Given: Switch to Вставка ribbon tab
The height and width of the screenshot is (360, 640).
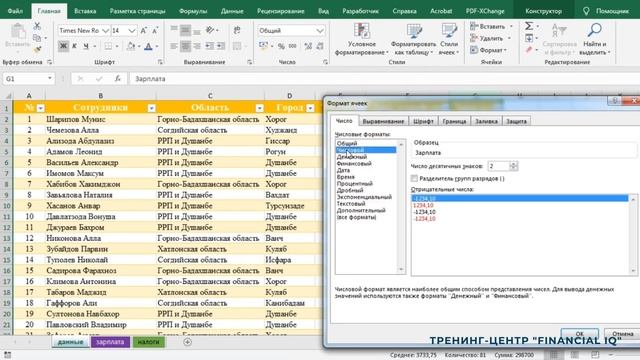Looking at the screenshot, I should click(x=85, y=11).
